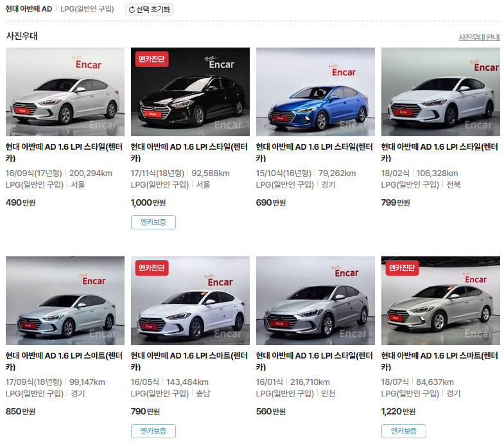Click the 전북 region text
Image resolution: width=504 pixels, height=444 pixels.
pos(453,184)
